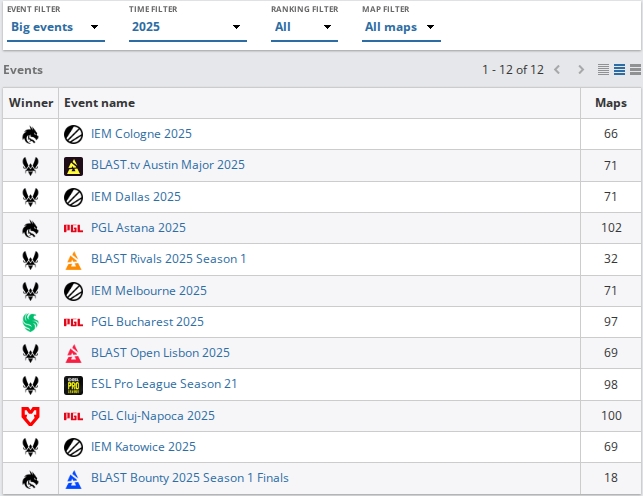The width and height of the screenshot is (643, 496).
Task: Click green winner logo for PGL Bucharest
Action: pos(30,322)
